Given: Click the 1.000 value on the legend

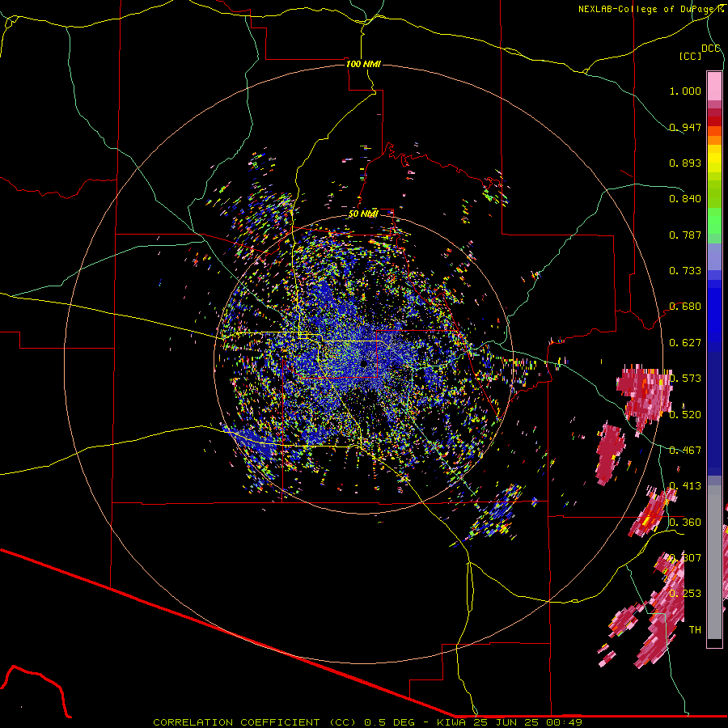Looking at the screenshot, I should tap(685, 91).
